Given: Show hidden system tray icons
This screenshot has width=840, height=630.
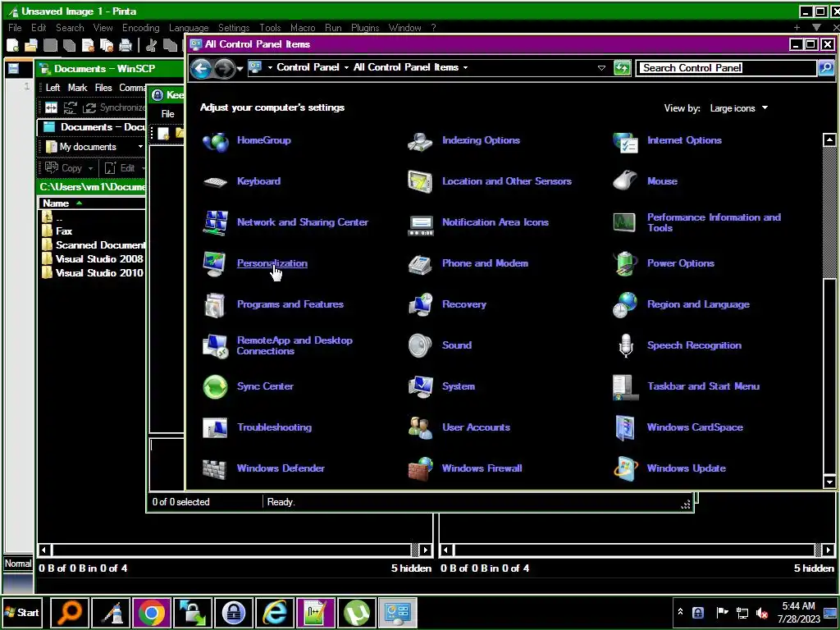Looking at the screenshot, I should pyautogui.click(x=680, y=612).
